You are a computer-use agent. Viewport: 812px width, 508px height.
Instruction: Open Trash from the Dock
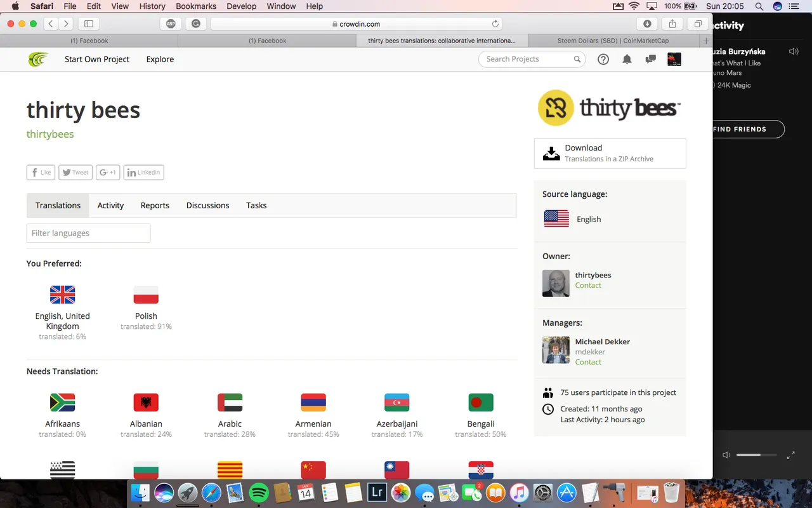672,492
